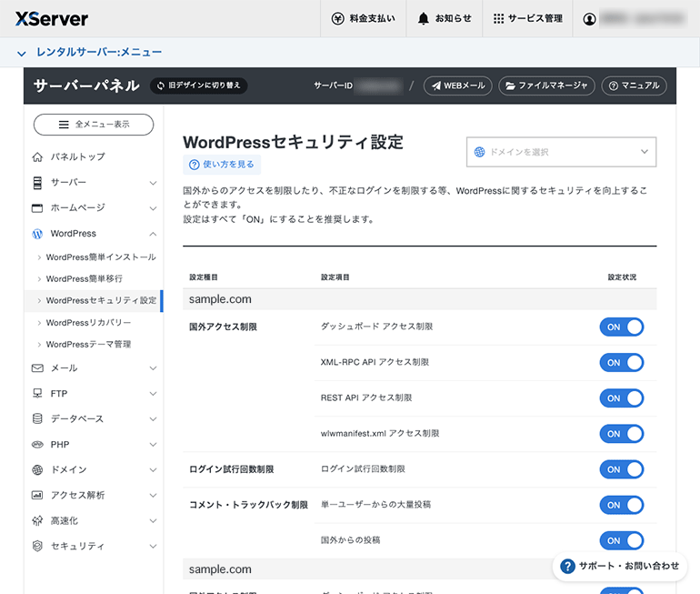Toggle ログイン試行回数制限 switch
700x594 pixels.
(x=622, y=469)
